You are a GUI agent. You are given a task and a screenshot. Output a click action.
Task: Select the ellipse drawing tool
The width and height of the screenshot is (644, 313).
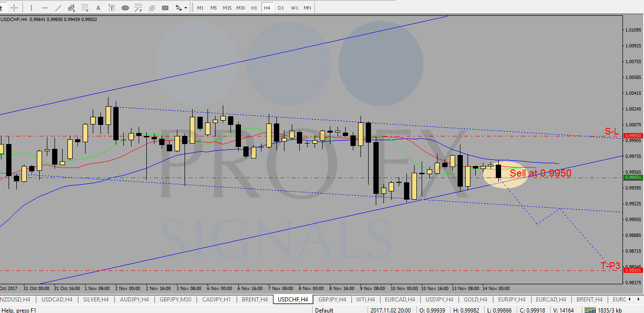click(x=125, y=8)
